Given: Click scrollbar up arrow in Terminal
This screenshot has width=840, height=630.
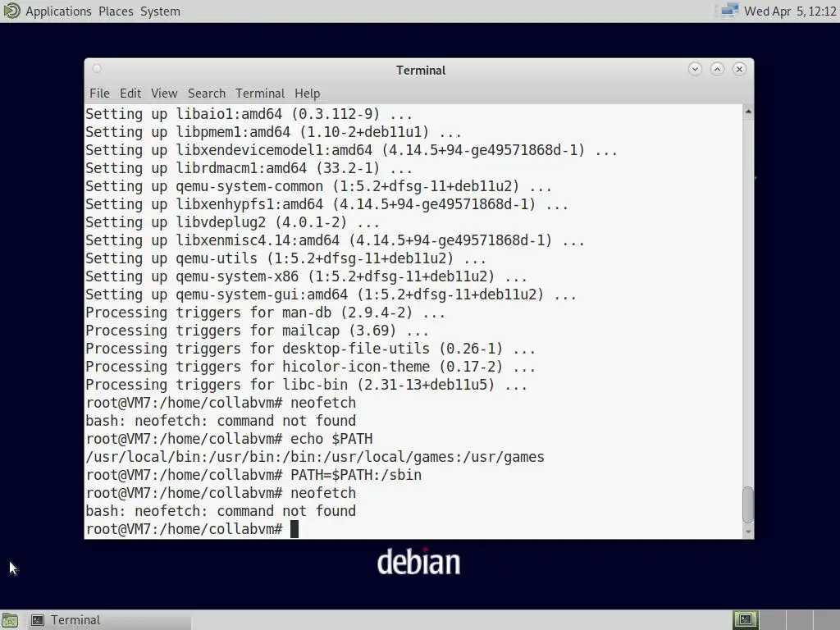Looking at the screenshot, I should point(748,112).
